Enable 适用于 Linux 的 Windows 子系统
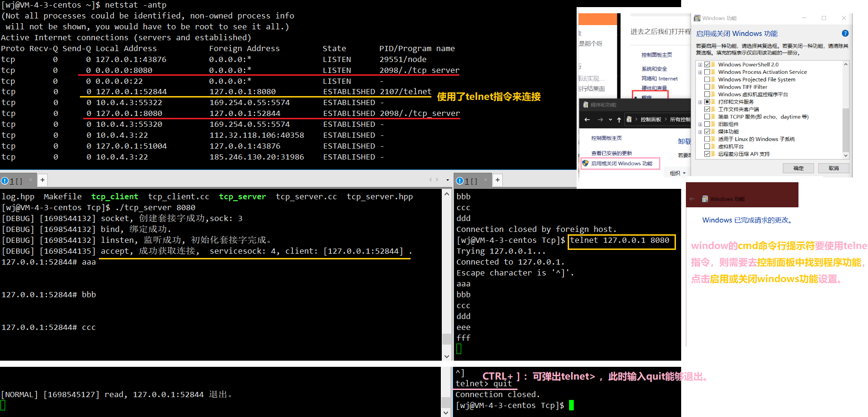This screenshot has height=417, width=868. pyautogui.click(x=707, y=139)
